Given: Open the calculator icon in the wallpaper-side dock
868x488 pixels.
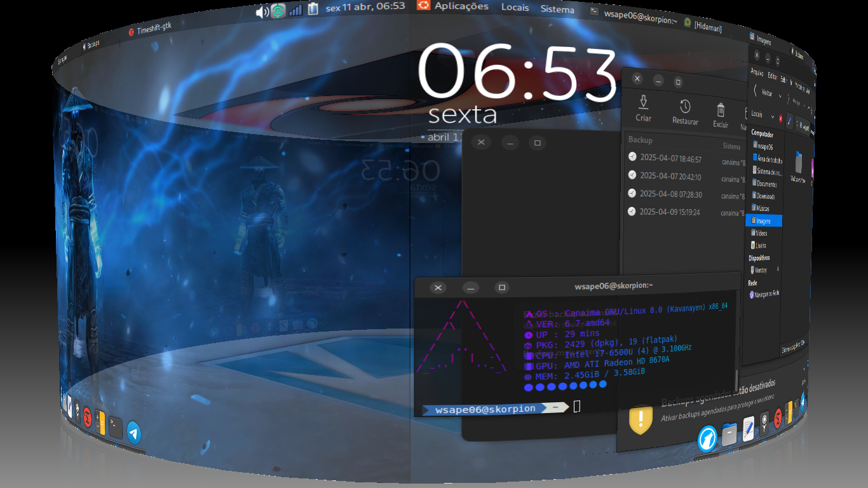Looking at the screenshot, I should tap(100, 421).
